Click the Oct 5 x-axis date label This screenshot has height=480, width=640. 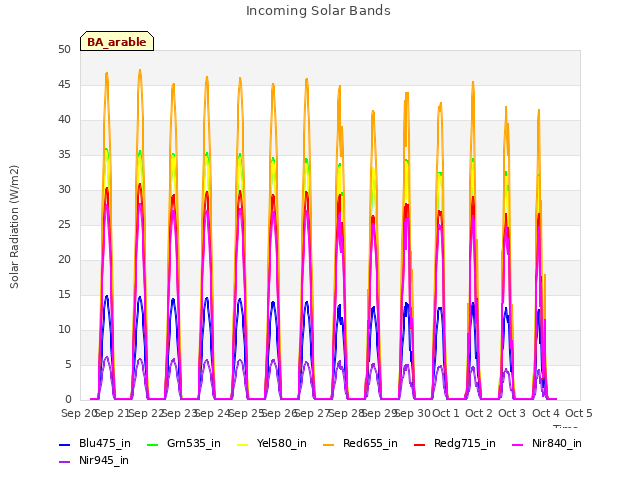tap(579, 413)
